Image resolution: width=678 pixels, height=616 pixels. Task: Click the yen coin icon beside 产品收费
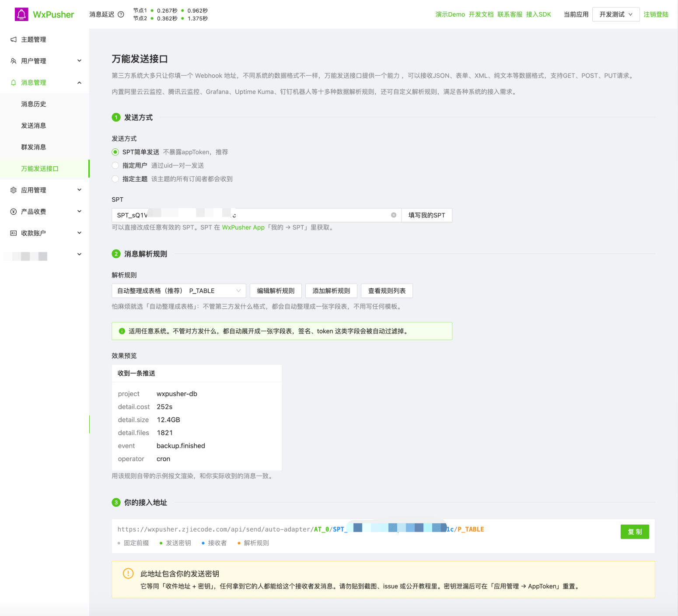[x=14, y=211]
